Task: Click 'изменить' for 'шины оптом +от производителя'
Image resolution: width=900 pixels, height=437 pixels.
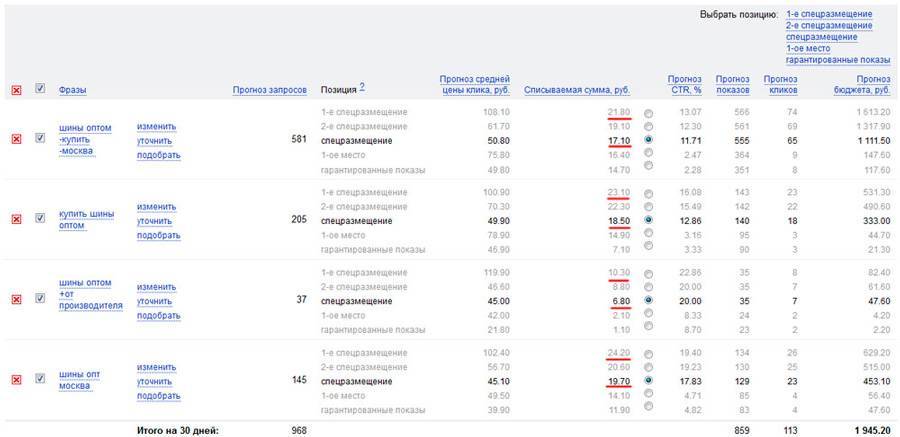Action: tap(156, 287)
